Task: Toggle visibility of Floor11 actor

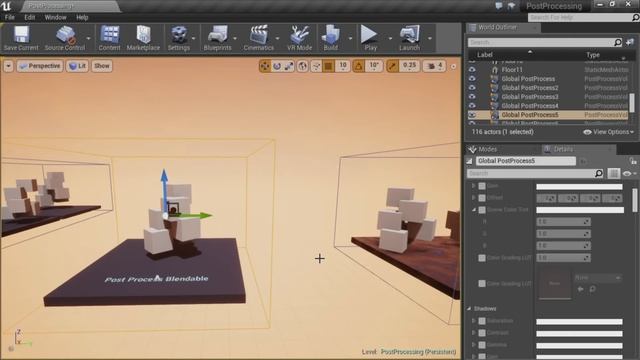Action: [472, 70]
